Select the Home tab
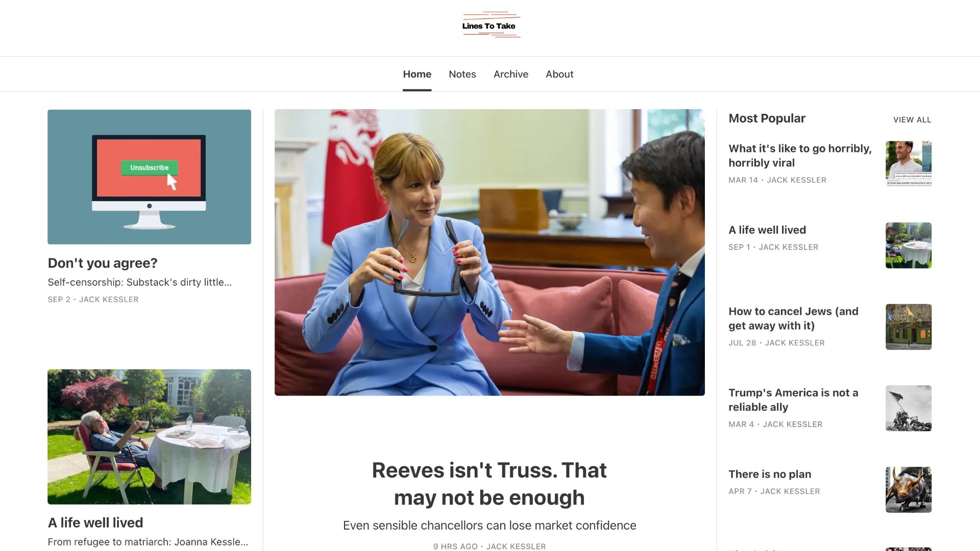 [x=416, y=74]
